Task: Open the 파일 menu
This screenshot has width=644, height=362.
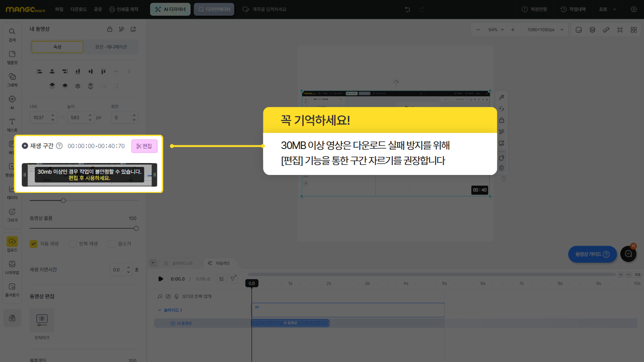Action: pyautogui.click(x=59, y=9)
